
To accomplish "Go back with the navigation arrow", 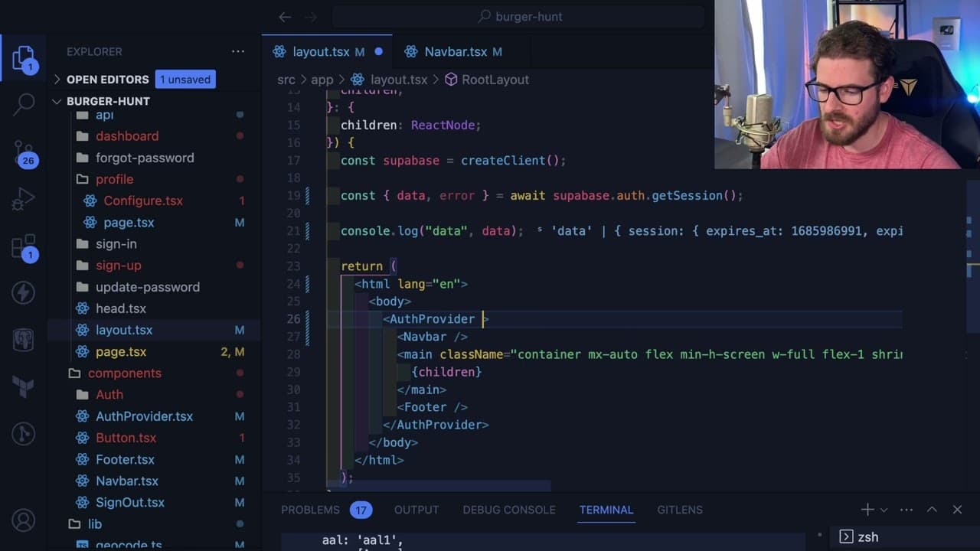I will tap(285, 16).
